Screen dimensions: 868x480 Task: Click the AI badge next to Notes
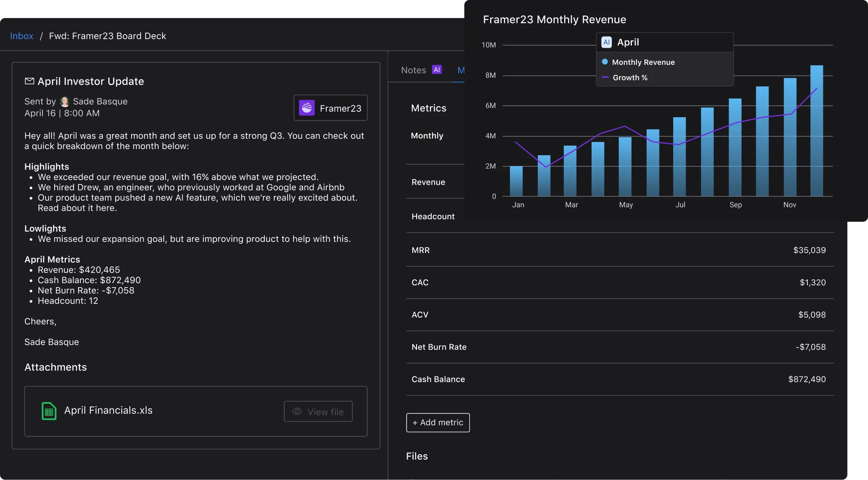click(x=437, y=70)
